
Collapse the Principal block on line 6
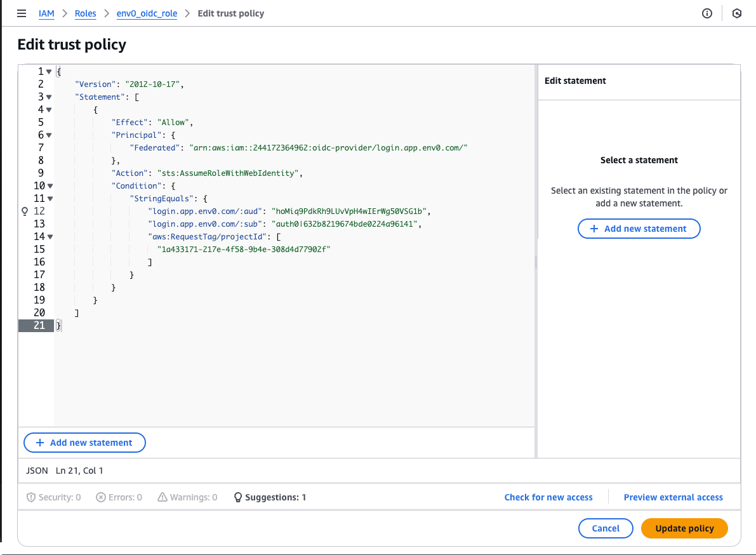pos(49,135)
